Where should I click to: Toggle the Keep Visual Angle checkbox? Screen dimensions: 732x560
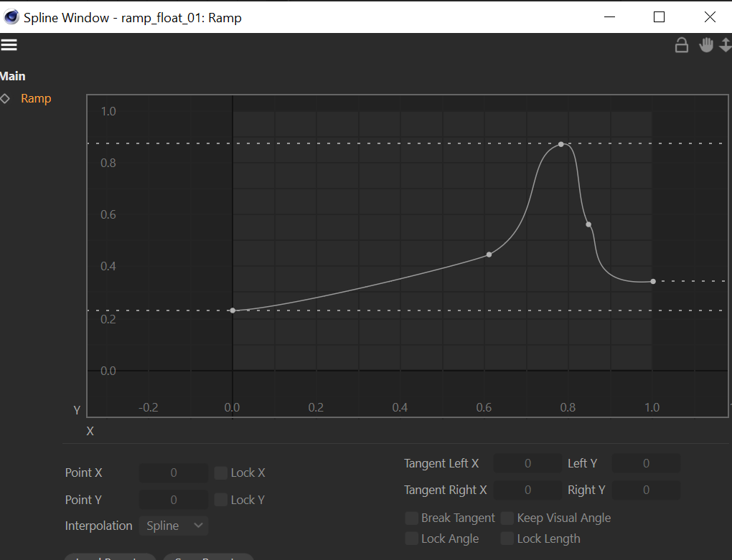507,518
